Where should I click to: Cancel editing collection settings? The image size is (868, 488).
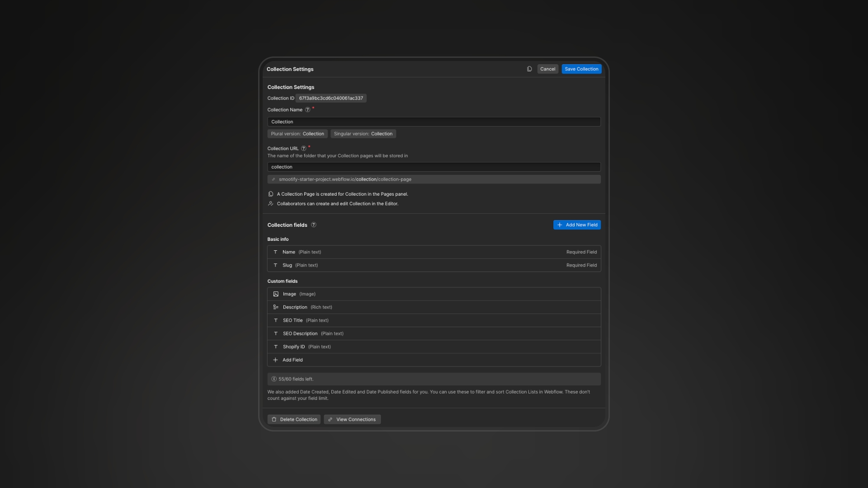click(x=547, y=69)
